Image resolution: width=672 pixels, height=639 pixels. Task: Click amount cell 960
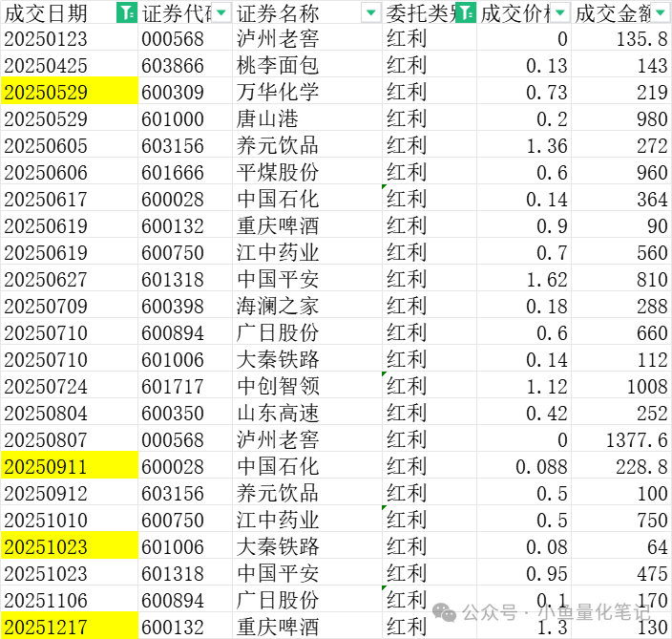click(x=621, y=171)
